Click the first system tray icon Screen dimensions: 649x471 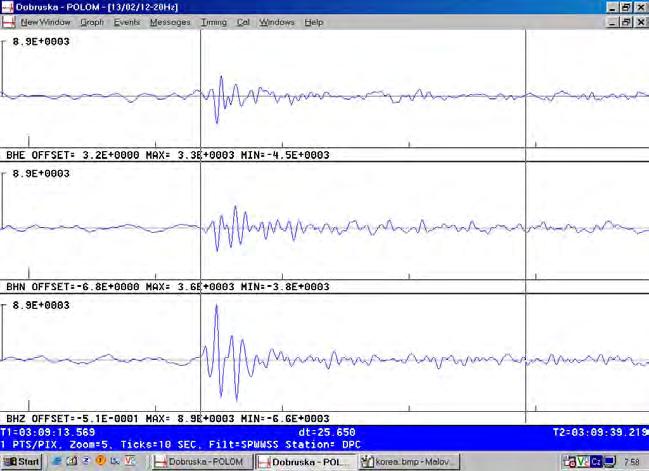tap(570, 461)
